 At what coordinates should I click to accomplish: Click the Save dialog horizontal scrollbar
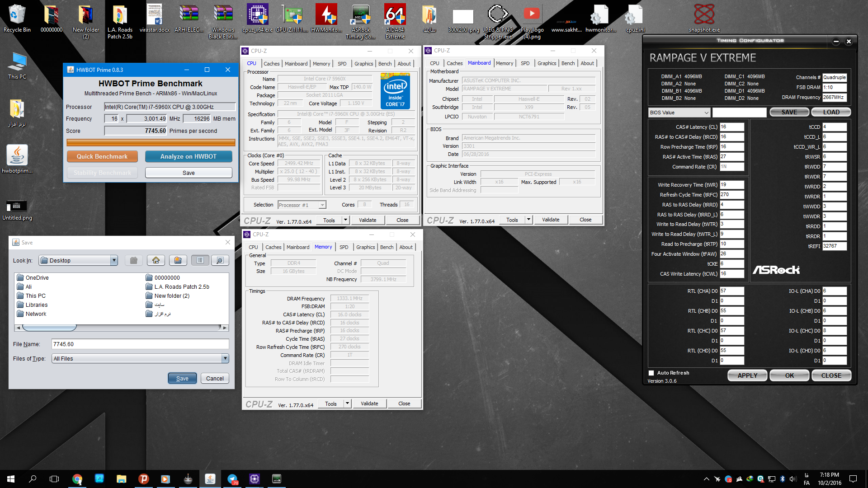point(122,328)
